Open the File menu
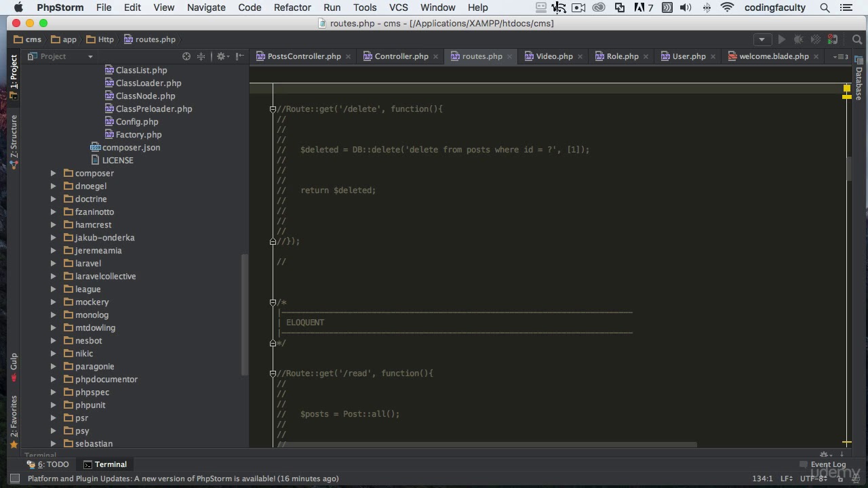The height and width of the screenshot is (488, 868). [x=104, y=7]
